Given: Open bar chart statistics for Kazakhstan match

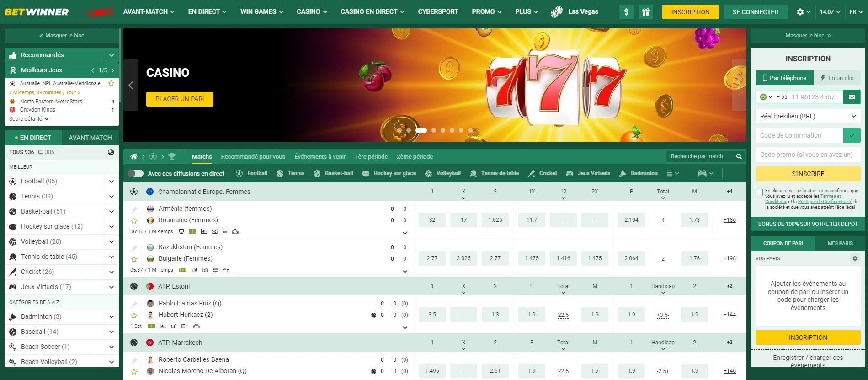Looking at the screenshot, I should click(x=194, y=270).
